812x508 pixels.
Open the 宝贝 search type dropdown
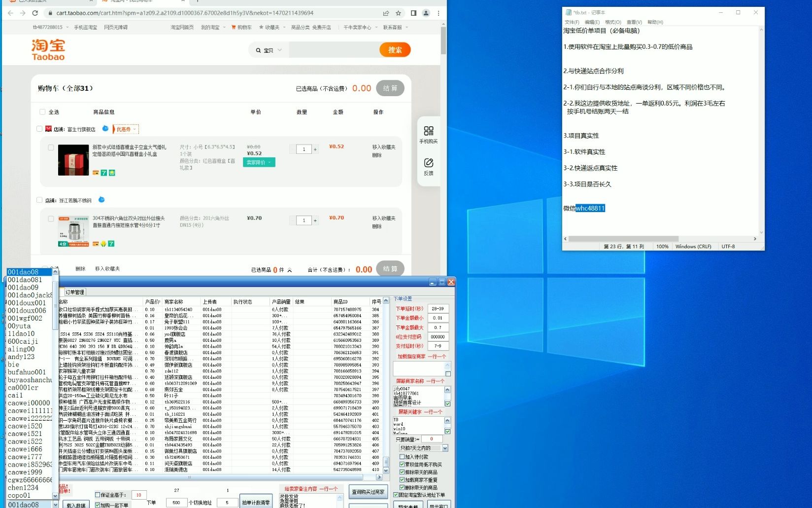pos(269,50)
